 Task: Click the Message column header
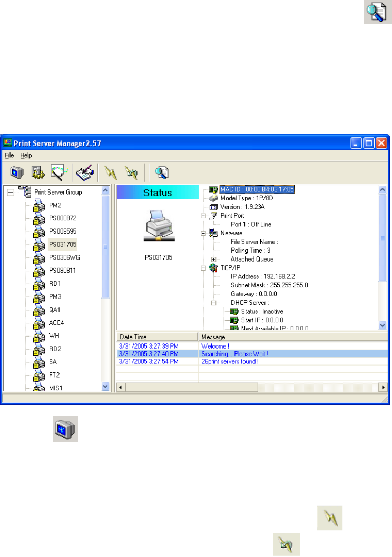(x=292, y=337)
